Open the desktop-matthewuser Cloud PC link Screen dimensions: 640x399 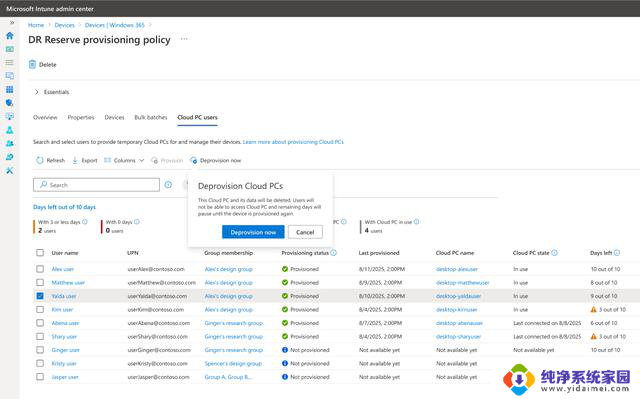462,282
